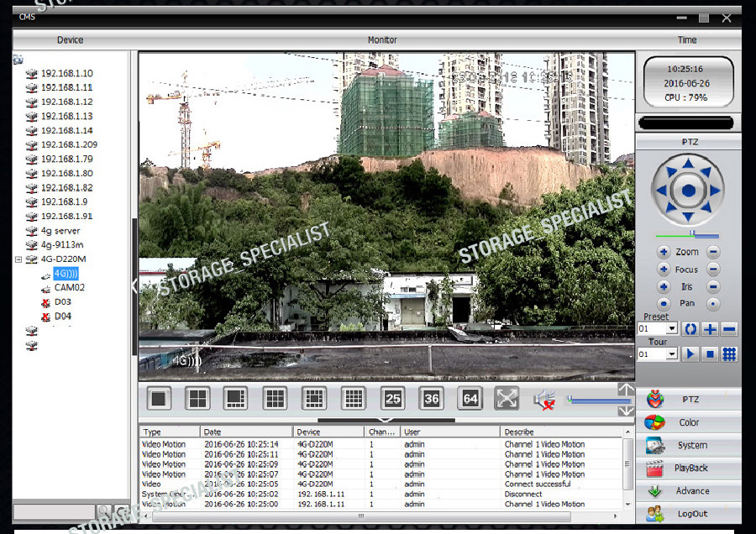Select the D03 channel
Image resolution: width=756 pixels, height=534 pixels.
(63, 302)
